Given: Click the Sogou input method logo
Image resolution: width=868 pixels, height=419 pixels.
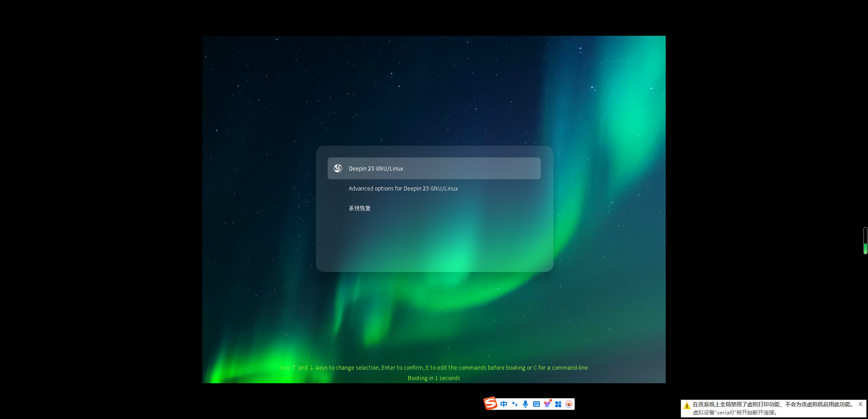Looking at the screenshot, I should [491, 403].
